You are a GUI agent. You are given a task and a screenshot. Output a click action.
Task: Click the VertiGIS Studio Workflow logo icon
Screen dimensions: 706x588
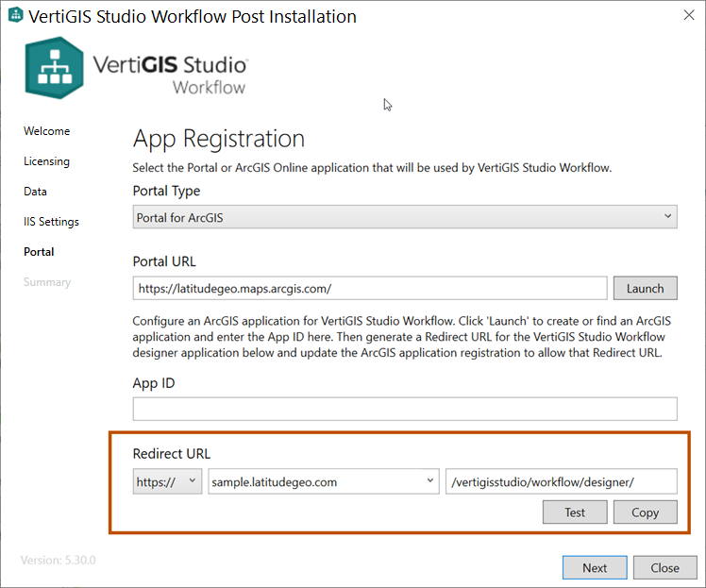pos(56,68)
